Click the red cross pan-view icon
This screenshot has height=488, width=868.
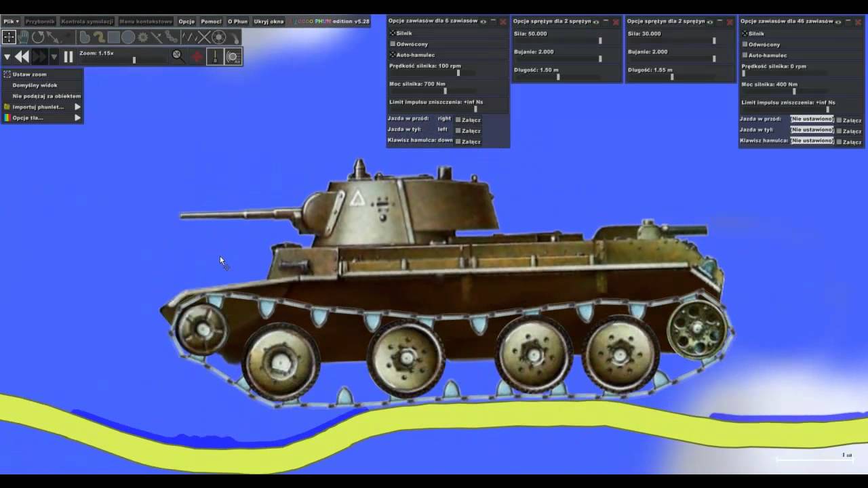197,56
